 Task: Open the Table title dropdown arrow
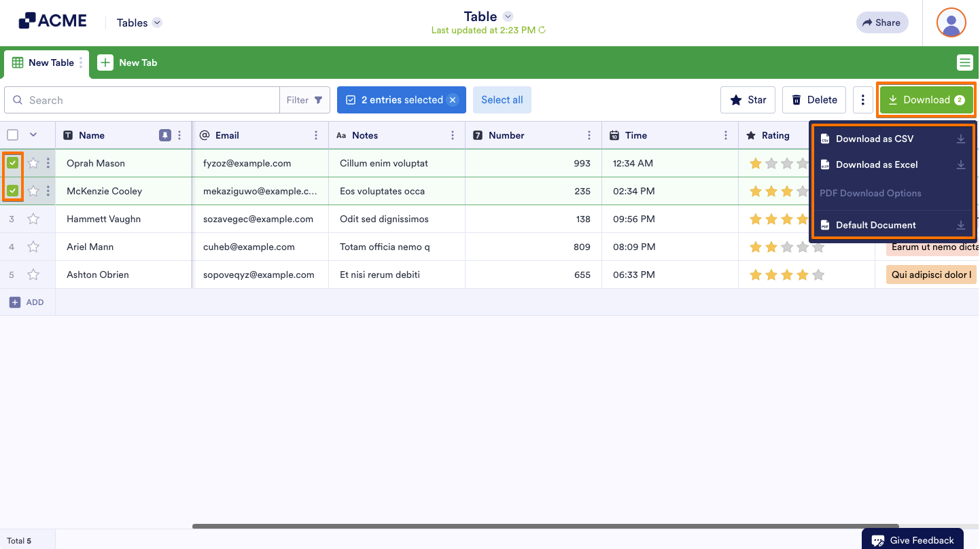point(508,16)
